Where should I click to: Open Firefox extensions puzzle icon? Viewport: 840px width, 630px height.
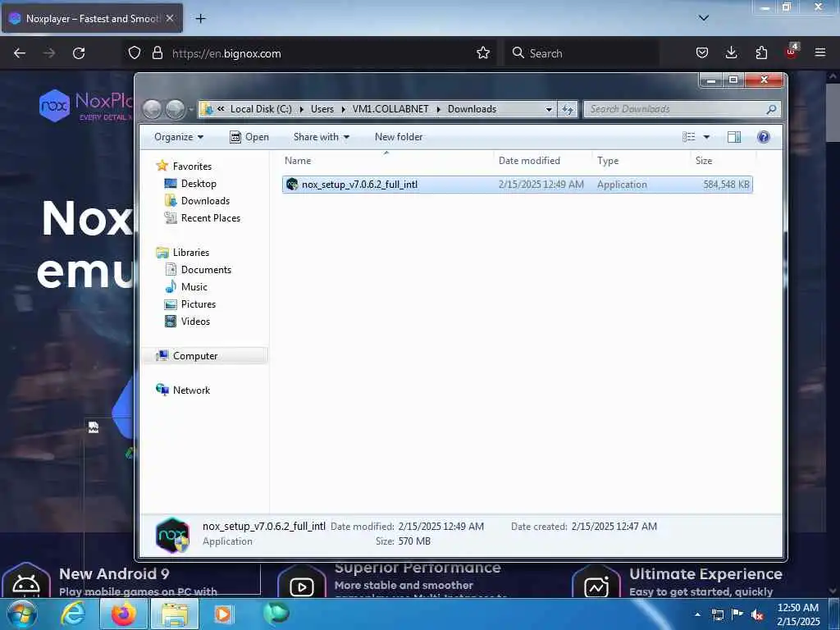(761, 53)
